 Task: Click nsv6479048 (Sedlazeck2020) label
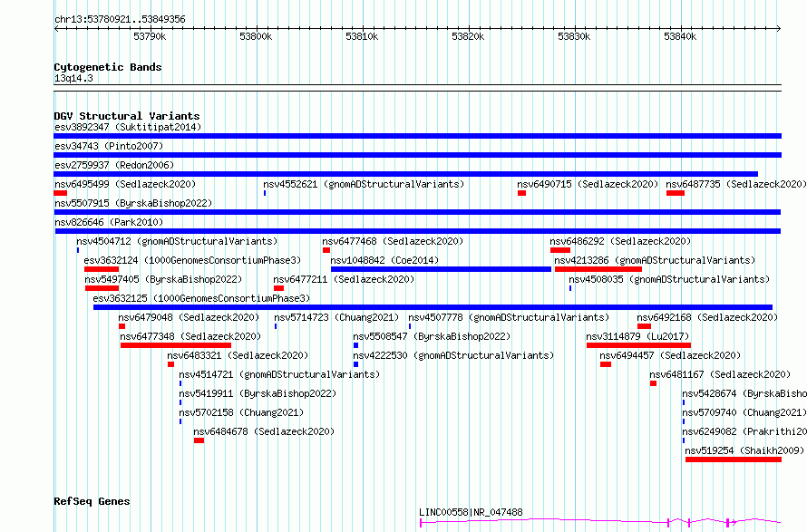[189, 317]
